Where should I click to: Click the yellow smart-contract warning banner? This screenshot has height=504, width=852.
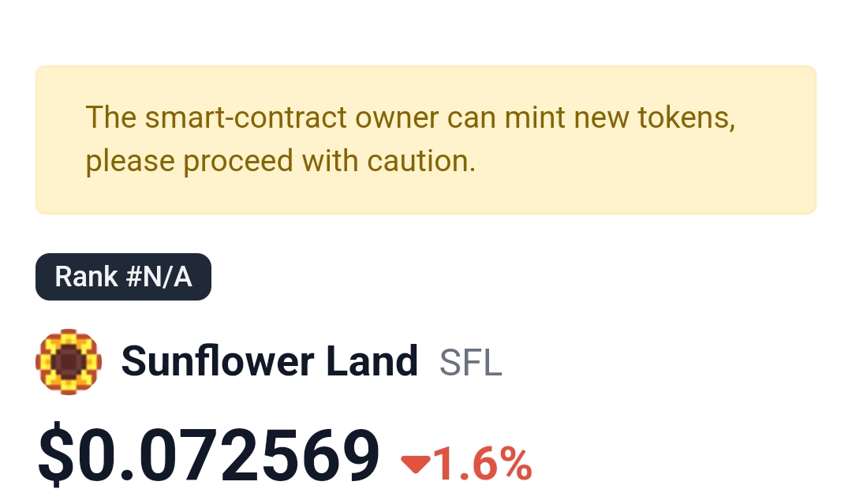(426, 140)
